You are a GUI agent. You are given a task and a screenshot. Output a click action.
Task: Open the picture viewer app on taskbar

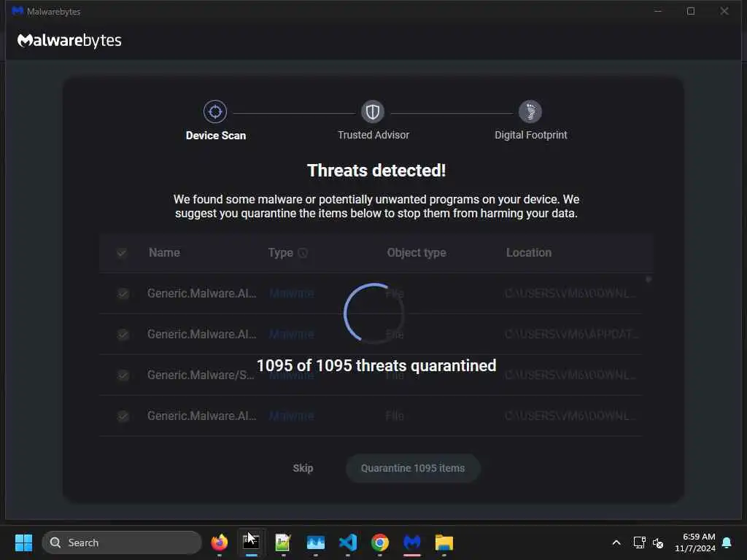point(315,542)
